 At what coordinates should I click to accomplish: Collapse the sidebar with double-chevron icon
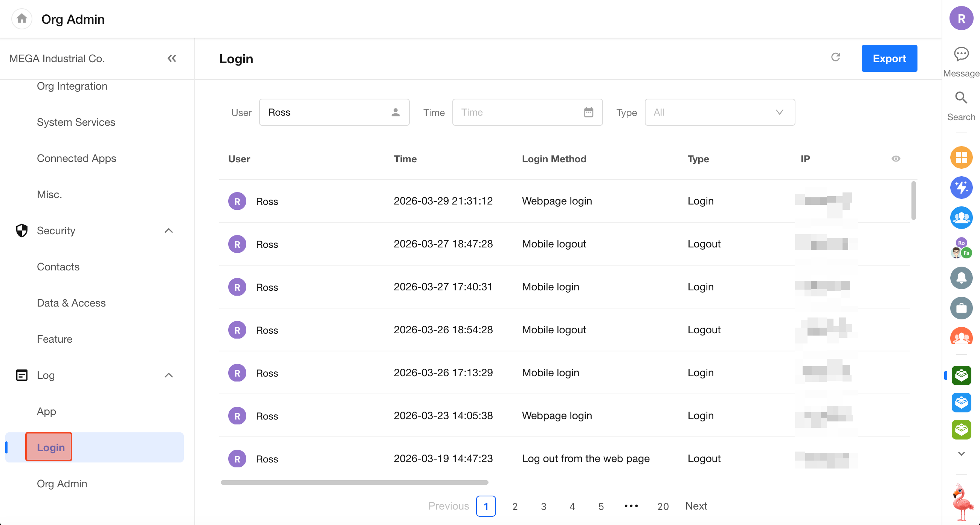coord(172,58)
